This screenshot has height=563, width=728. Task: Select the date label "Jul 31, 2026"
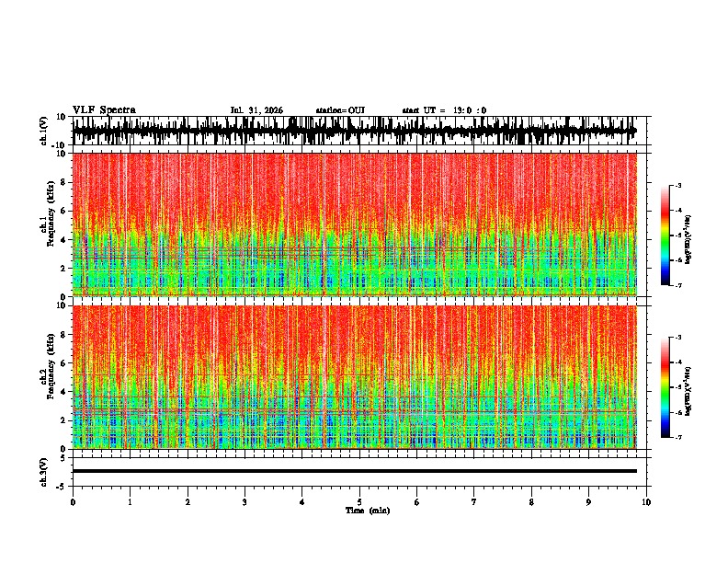(256, 110)
